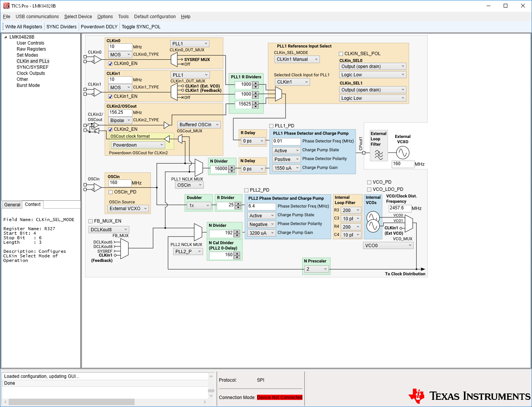Enable the VCO_PD checkbox
This screenshot has height=407, width=532.
(x=369, y=183)
